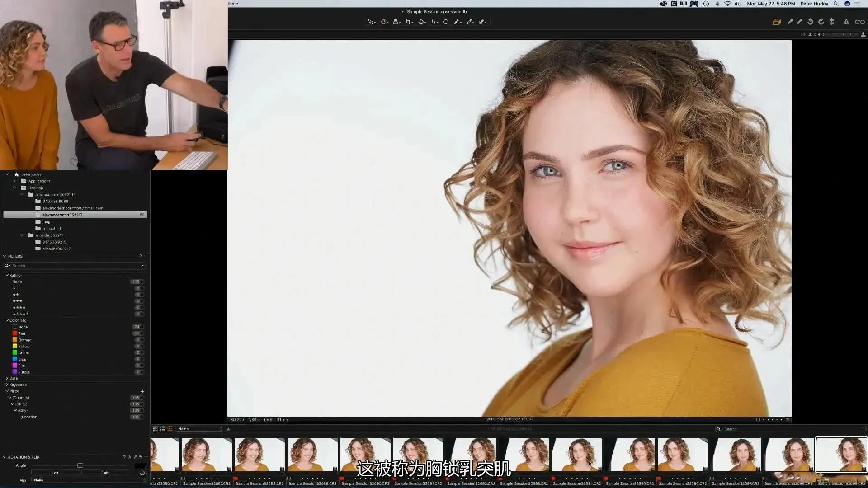Select the Pan hand tool
This screenshot has height=488, width=868.
point(383,22)
